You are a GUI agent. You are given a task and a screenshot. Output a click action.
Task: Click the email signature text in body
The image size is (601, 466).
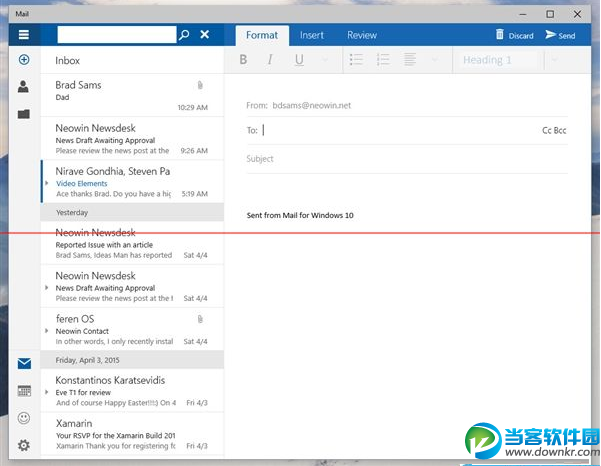tap(300, 215)
